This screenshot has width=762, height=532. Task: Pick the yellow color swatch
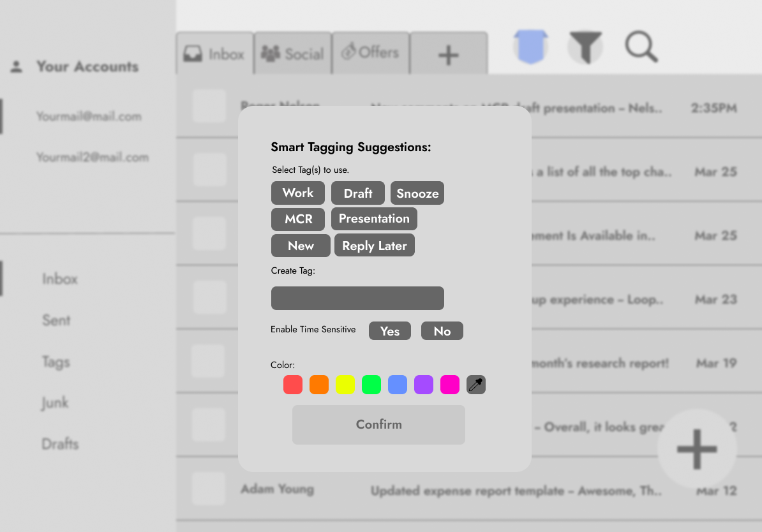coord(345,385)
